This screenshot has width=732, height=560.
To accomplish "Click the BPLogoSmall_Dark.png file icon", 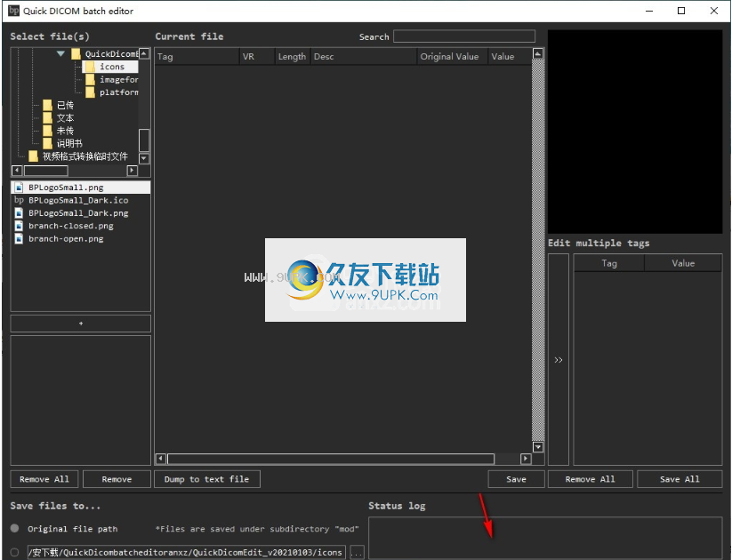I will [19, 213].
